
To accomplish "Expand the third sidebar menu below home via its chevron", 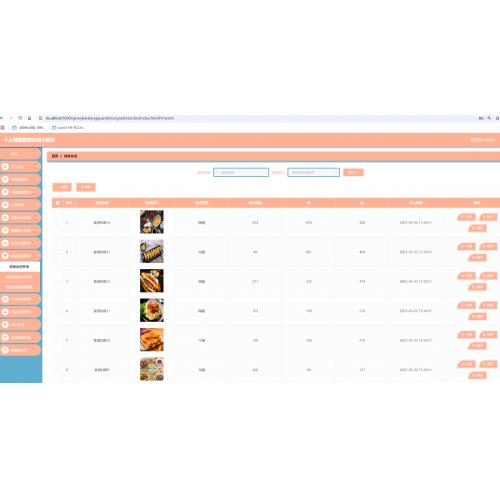I will [x=36, y=192].
